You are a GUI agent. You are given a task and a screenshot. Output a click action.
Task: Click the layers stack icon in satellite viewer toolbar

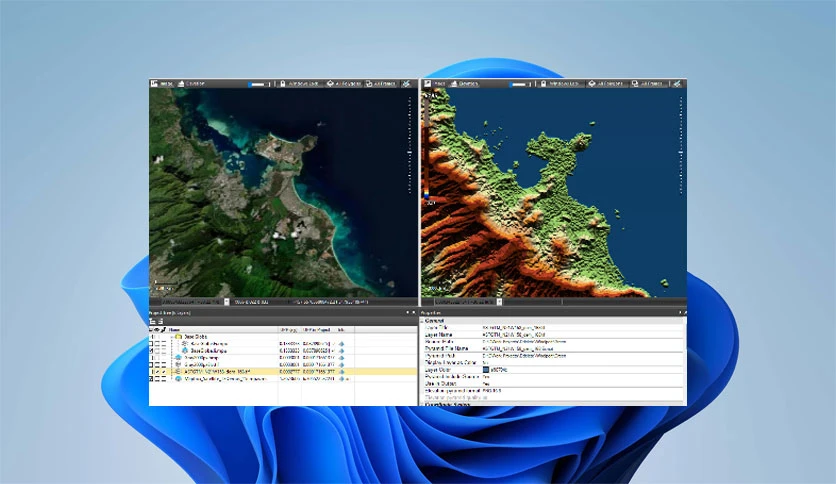tap(181, 84)
